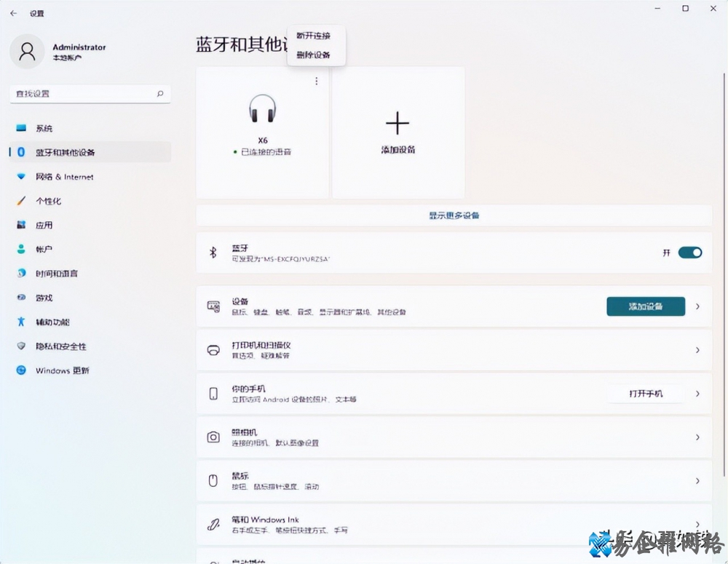Expand the 鼠标 settings row

(x=697, y=481)
